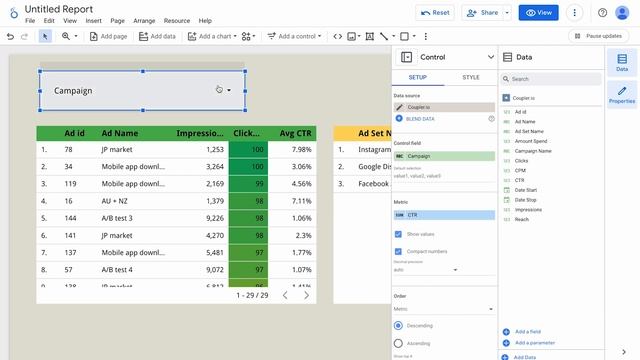640x360 pixels.
Task: Open the Add a chart dropdown
Action: 212,36
